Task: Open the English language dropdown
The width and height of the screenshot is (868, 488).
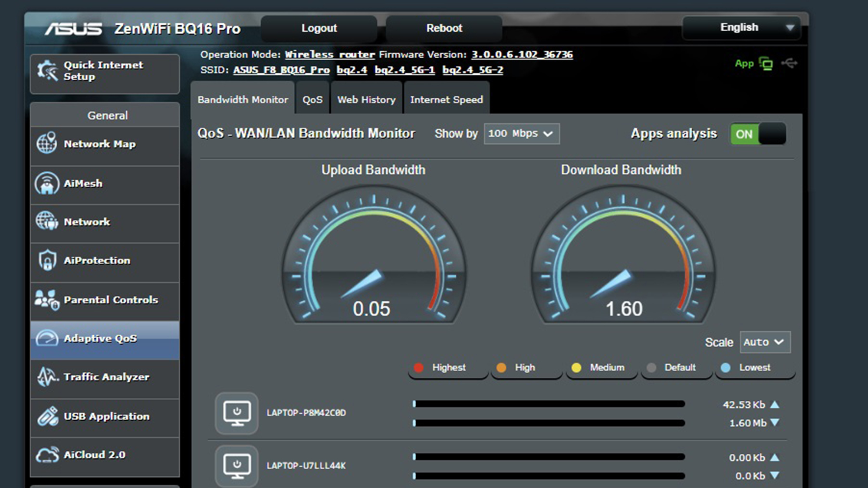Action: click(741, 28)
